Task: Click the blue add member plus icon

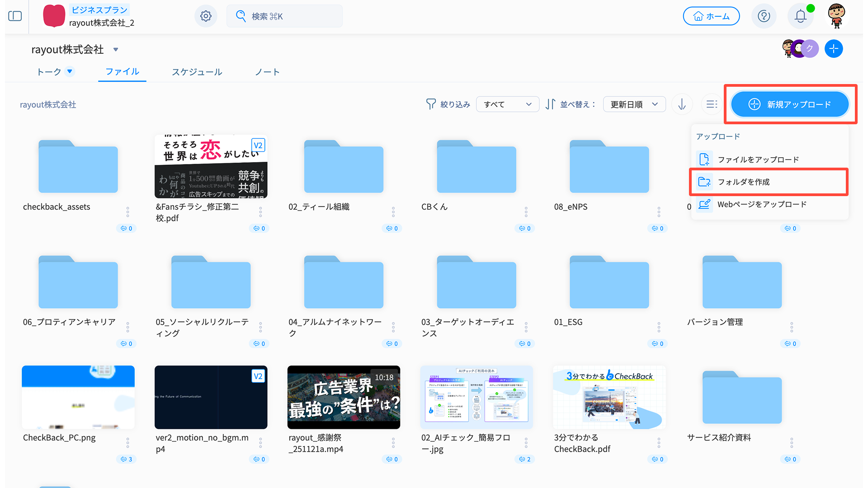Action: coord(833,49)
